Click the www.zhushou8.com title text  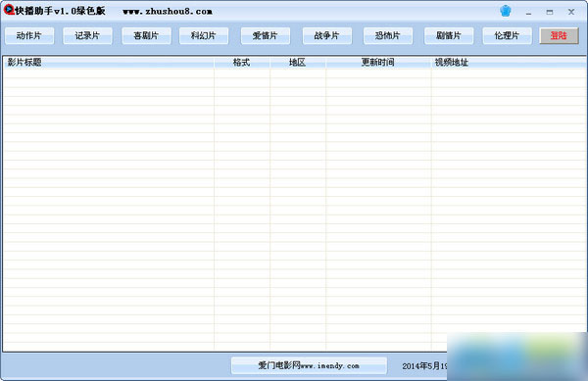[x=168, y=12]
